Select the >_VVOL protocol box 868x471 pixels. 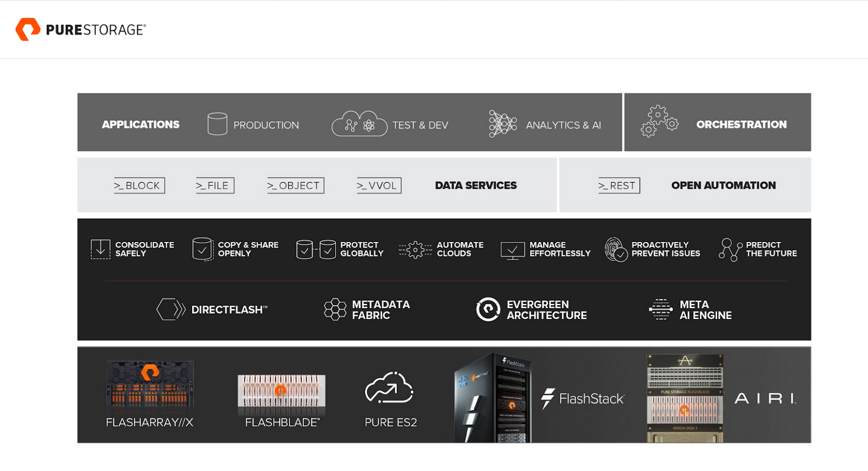pos(379,186)
